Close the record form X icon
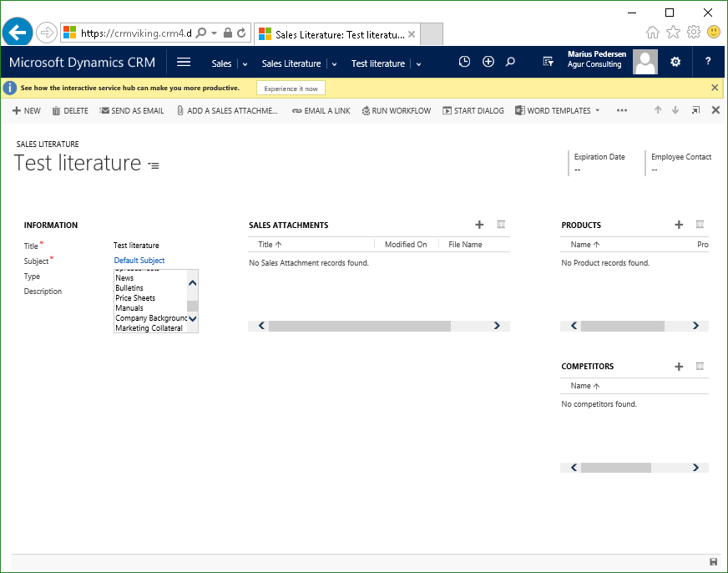 (x=715, y=110)
